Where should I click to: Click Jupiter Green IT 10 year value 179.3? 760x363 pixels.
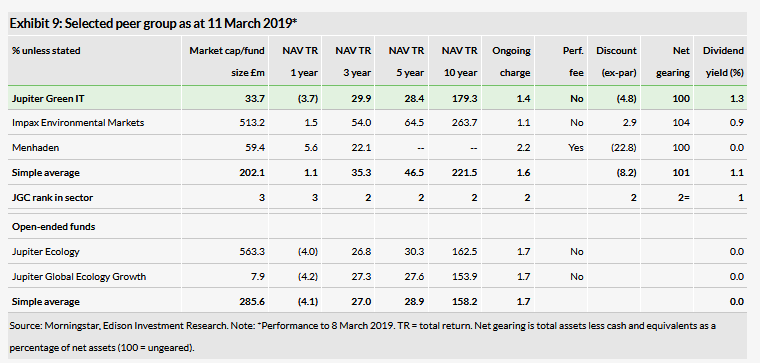click(x=464, y=98)
